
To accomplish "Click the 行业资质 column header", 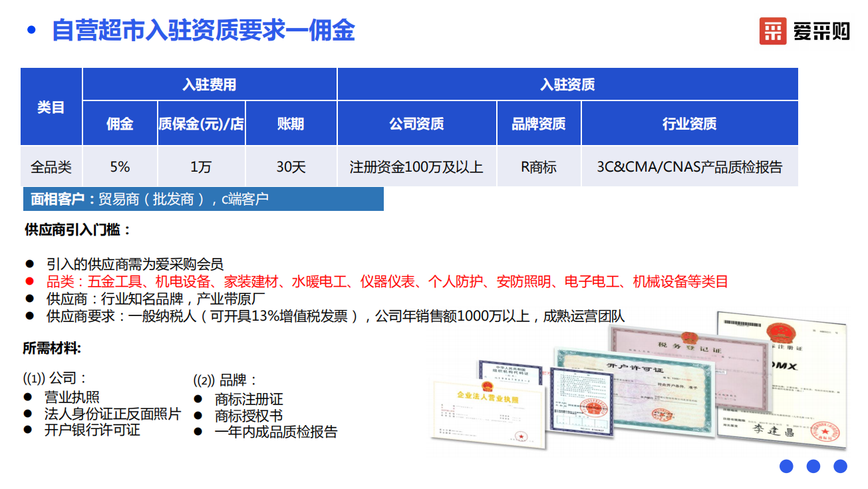I will 690,124.
